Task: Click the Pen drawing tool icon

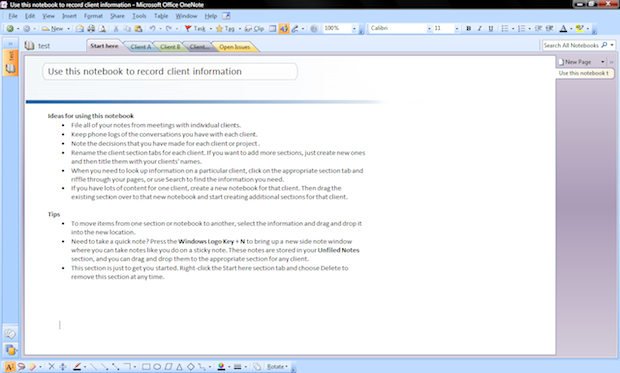Action: pos(295,28)
